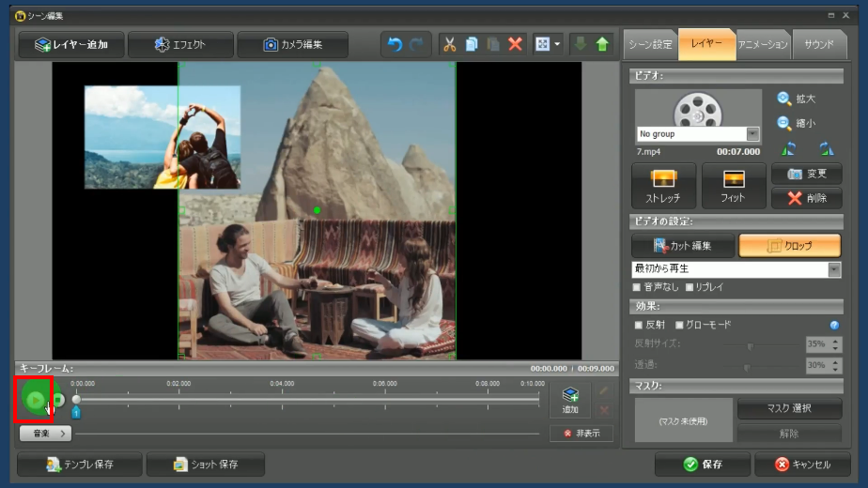Switch to the アニメーション tab
The image size is (868, 488).
point(763,44)
